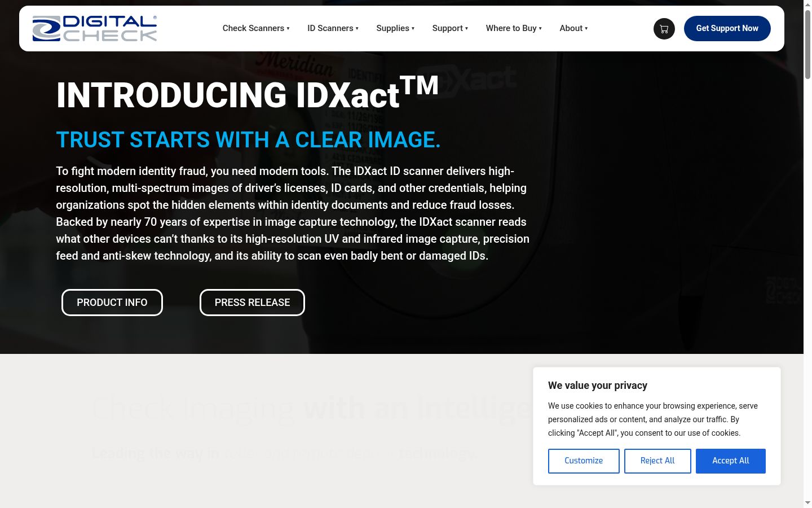Open the PRODUCT INFO button
The height and width of the screenshot is (508, 812).
[112, 303]
